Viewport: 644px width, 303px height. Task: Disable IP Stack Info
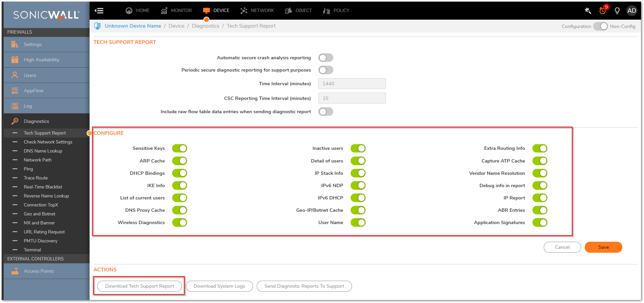coord(358,173)
